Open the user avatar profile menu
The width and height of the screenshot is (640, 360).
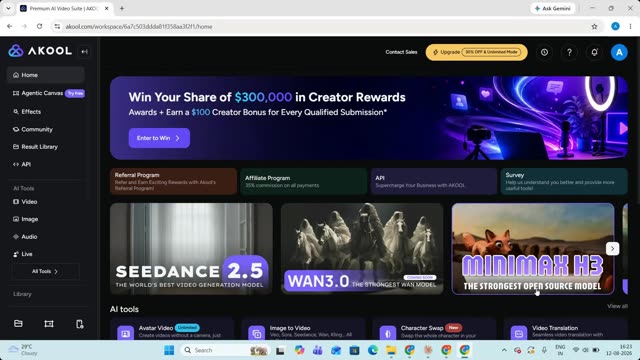tap(619, 52)
